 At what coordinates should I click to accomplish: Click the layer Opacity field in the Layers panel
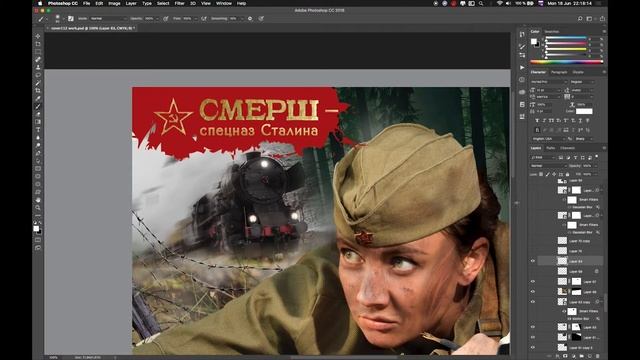coord(588,166)
